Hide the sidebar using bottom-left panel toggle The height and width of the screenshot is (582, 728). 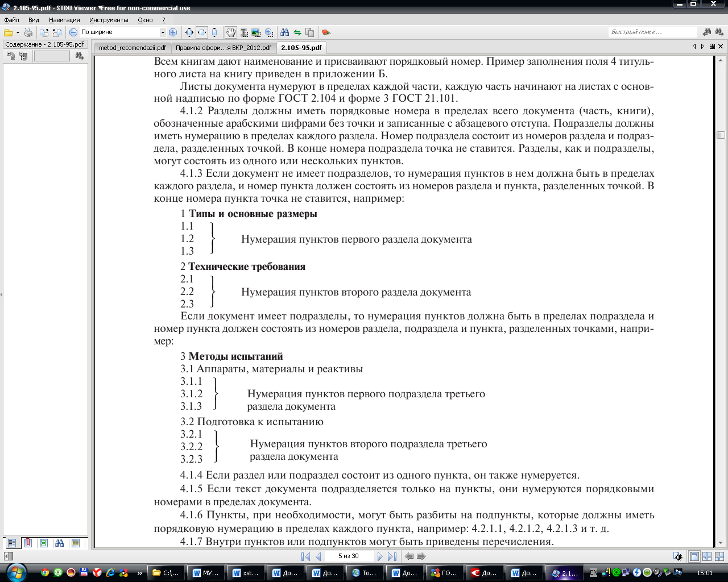click(8, 556)
